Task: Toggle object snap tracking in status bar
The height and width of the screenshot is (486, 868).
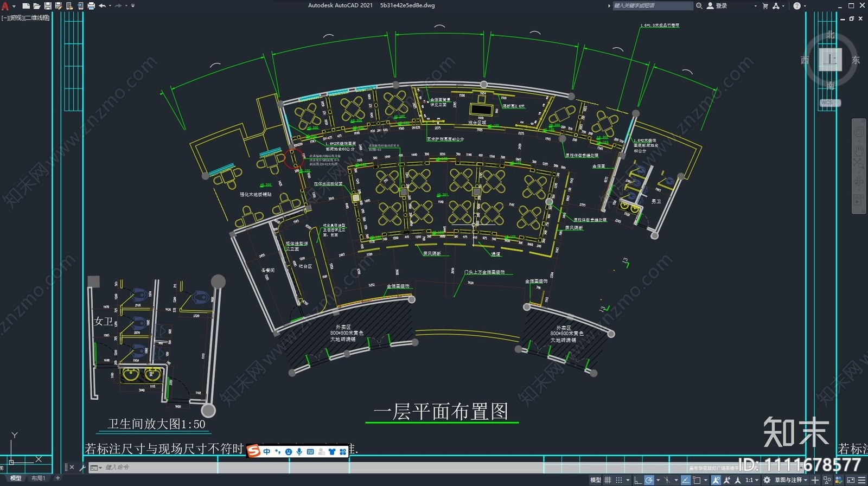Action: 685,480
